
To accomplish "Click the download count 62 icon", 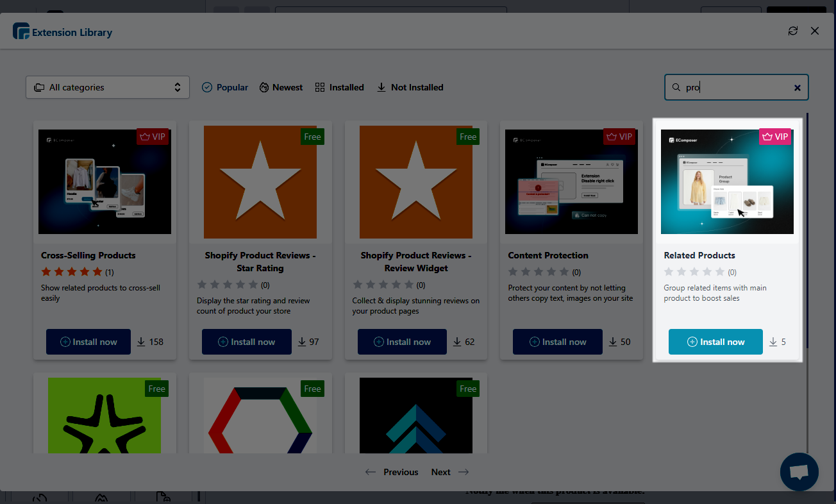I will tap(458, 342).
